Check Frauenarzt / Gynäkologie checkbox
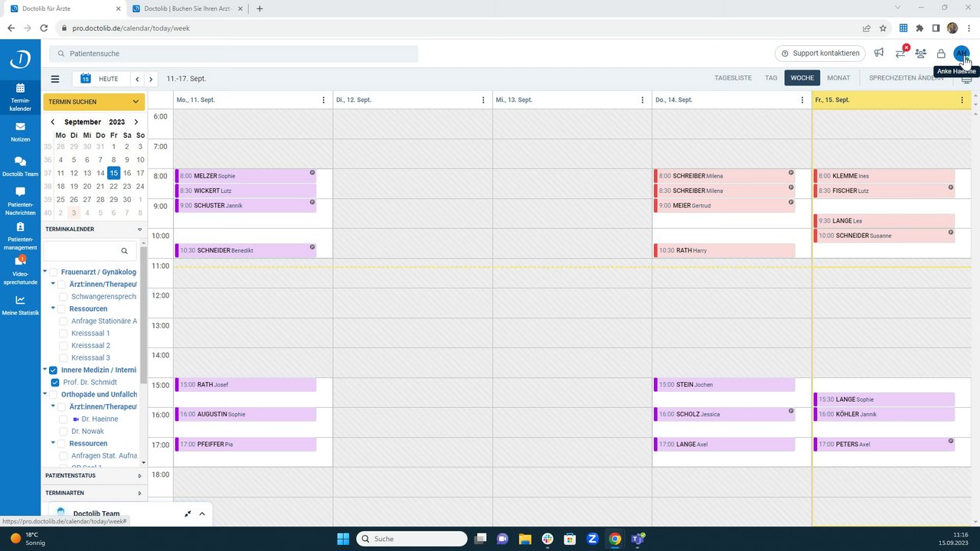Image resolution: width=980 pixels, height=551 pixels. pos(54,272)
